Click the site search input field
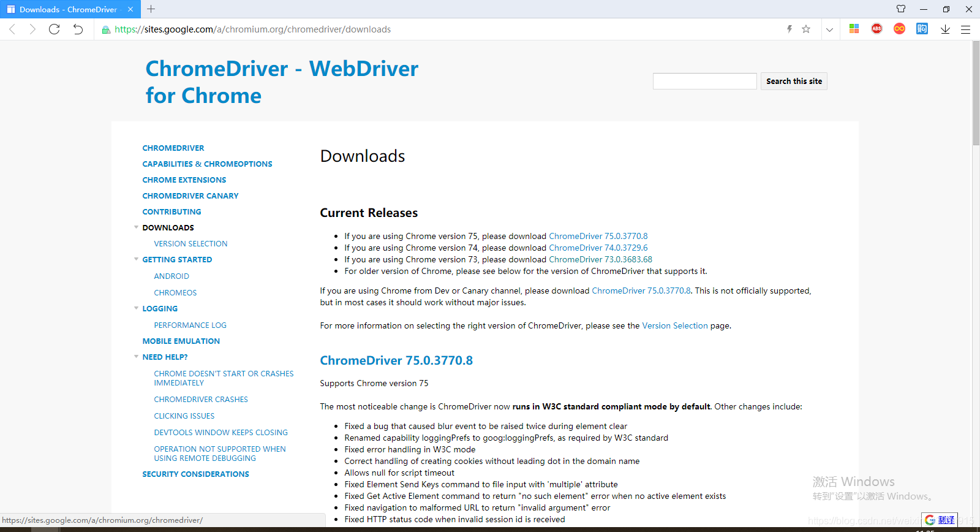 click(x=705, y=81)
